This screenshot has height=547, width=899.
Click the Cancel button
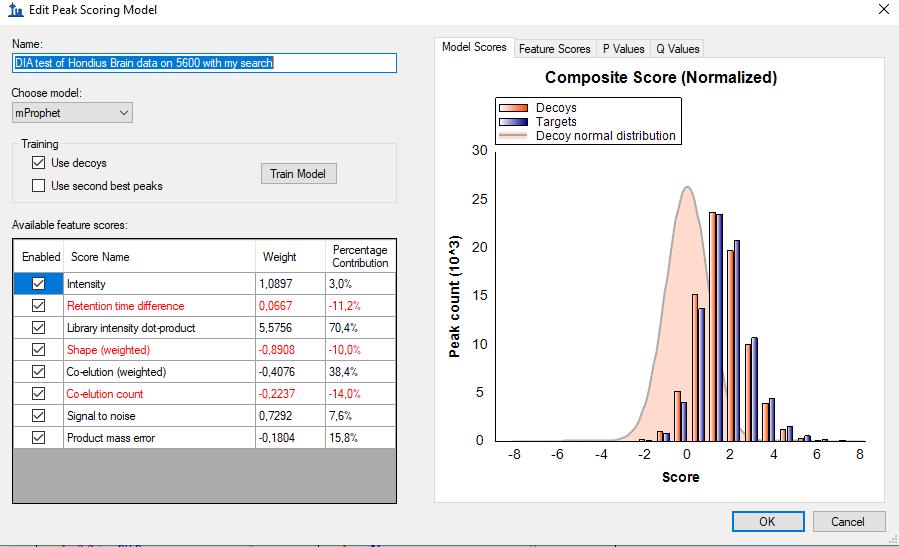848,521
